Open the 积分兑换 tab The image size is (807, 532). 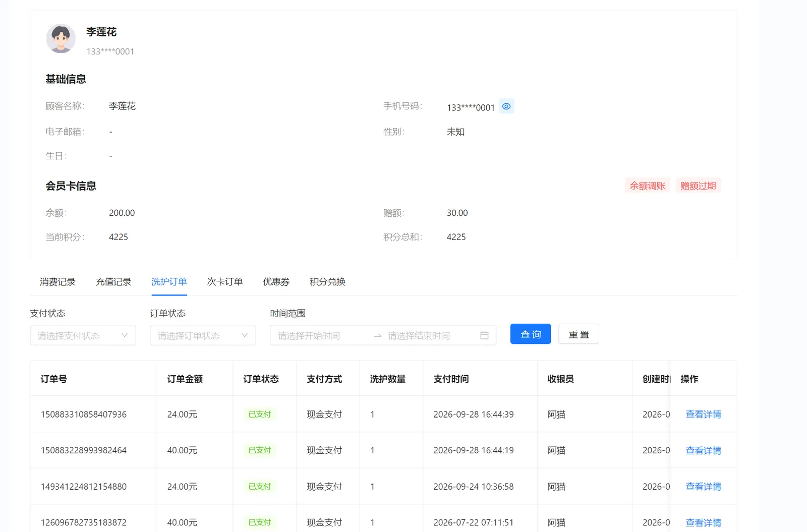[328, 282]
